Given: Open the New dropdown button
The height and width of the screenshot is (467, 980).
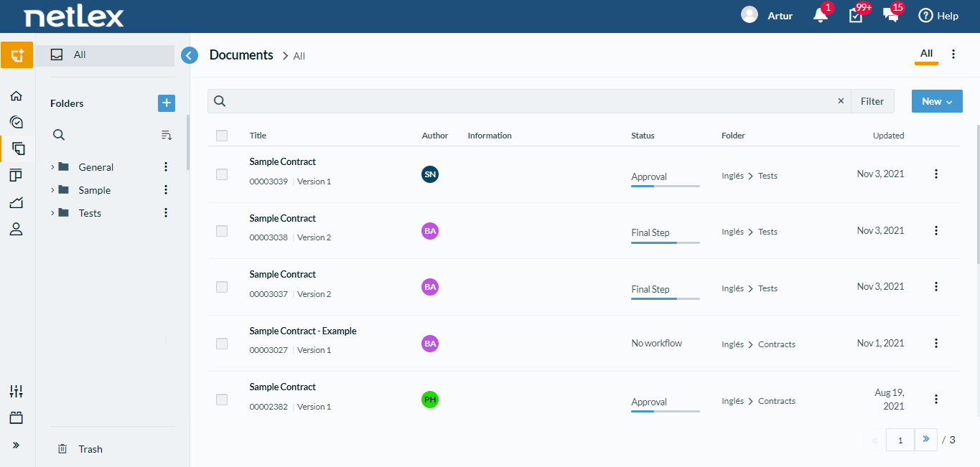Looking at the screenshot, I should click(x=937, y=101).
